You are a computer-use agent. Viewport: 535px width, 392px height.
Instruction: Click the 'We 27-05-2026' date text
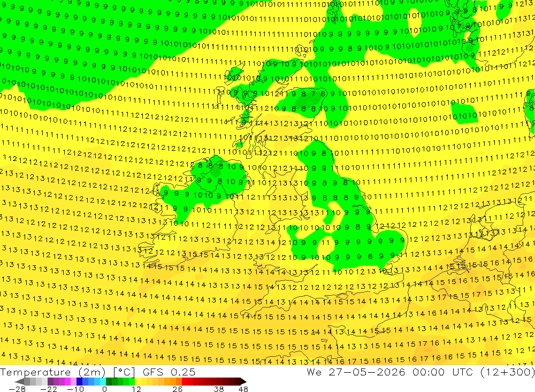point(356,372)
